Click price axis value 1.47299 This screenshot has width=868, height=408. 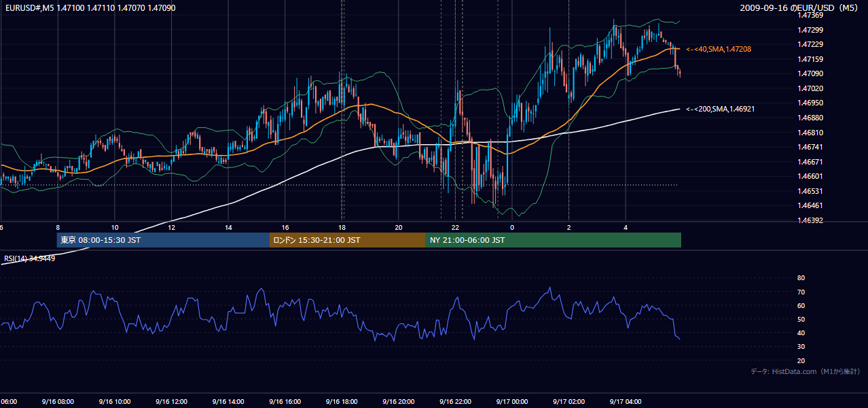click(810, 30)
